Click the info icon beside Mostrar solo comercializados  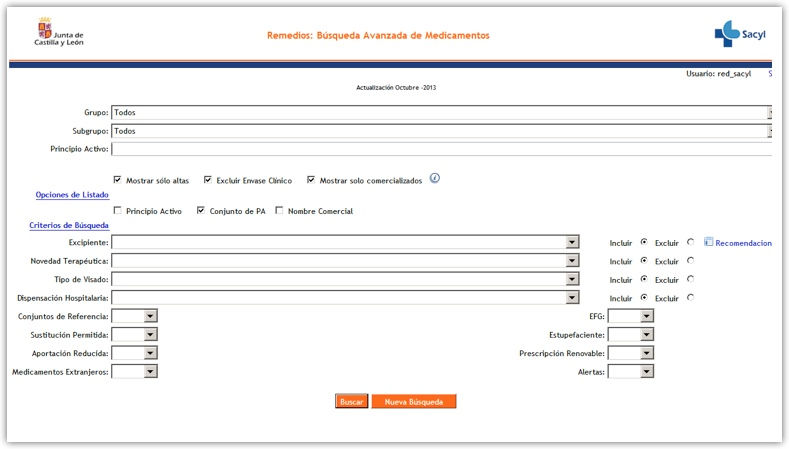coord(435,179)
